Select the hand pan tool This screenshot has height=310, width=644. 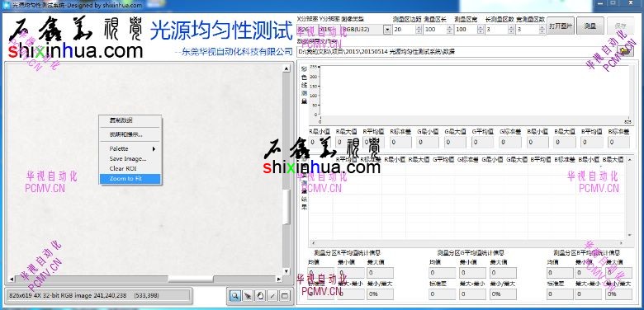[x=260, y=296]
